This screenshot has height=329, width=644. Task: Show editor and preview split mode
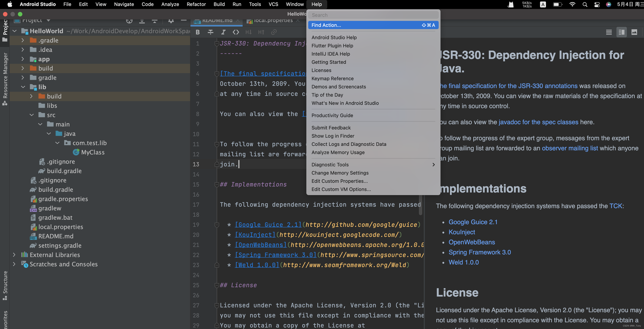point(621,32)
